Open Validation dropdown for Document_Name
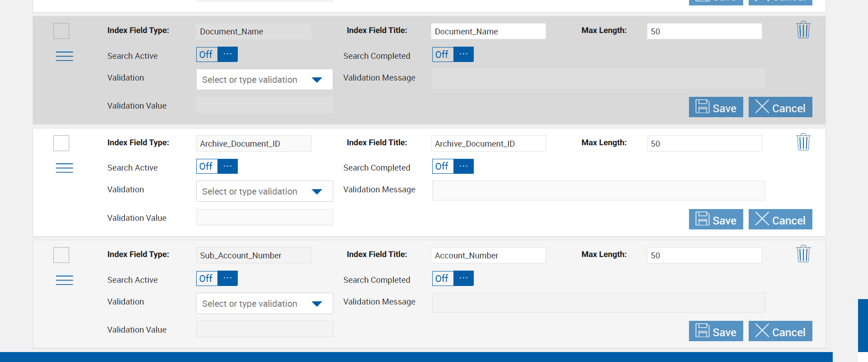The width and height of the screenshot is (868, 362). click(316, 80)
